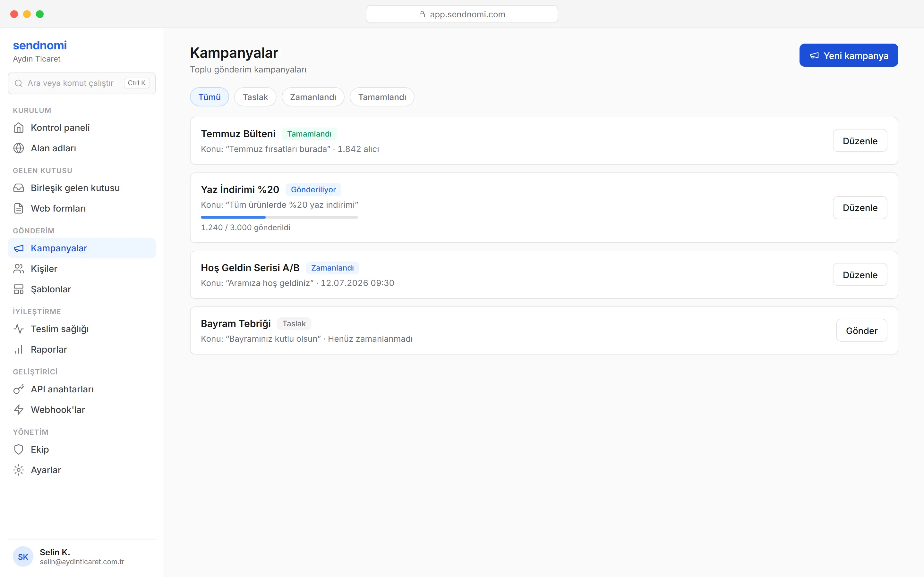This screenshot has height=577, width=924.
Task: Click the Alan adları globe icon
Action: (x=18, y=148)
